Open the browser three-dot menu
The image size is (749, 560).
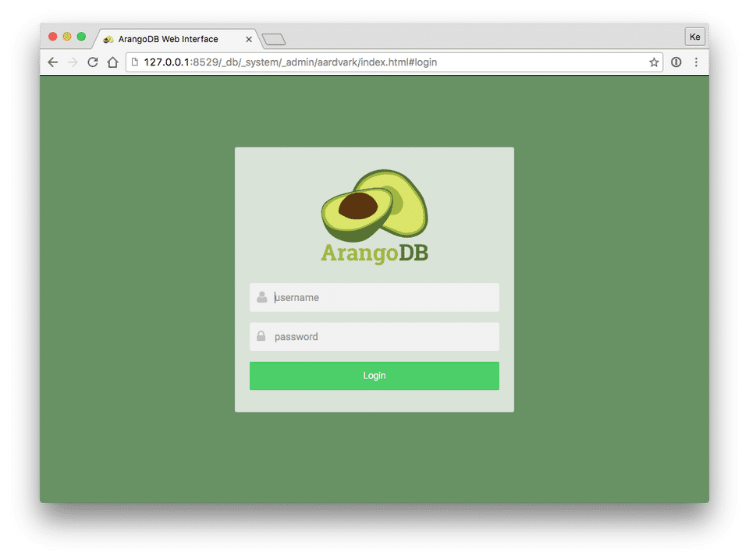pos(696,62)
